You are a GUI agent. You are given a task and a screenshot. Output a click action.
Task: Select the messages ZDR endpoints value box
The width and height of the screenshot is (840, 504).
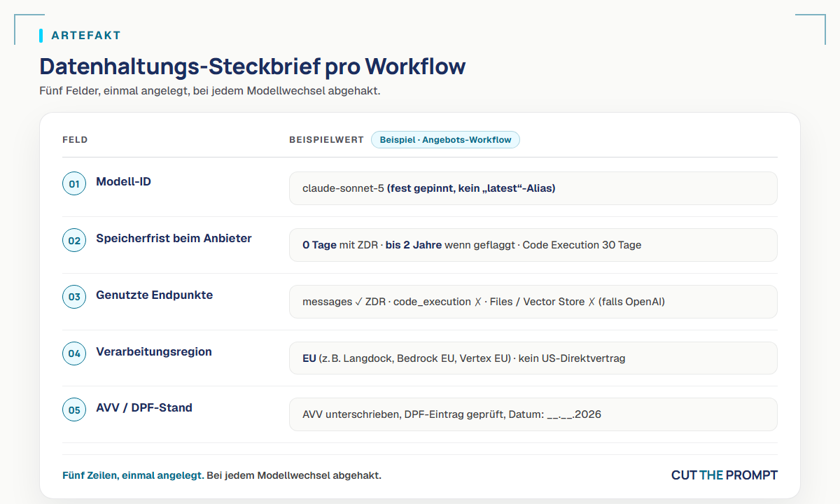click(533, 302)
